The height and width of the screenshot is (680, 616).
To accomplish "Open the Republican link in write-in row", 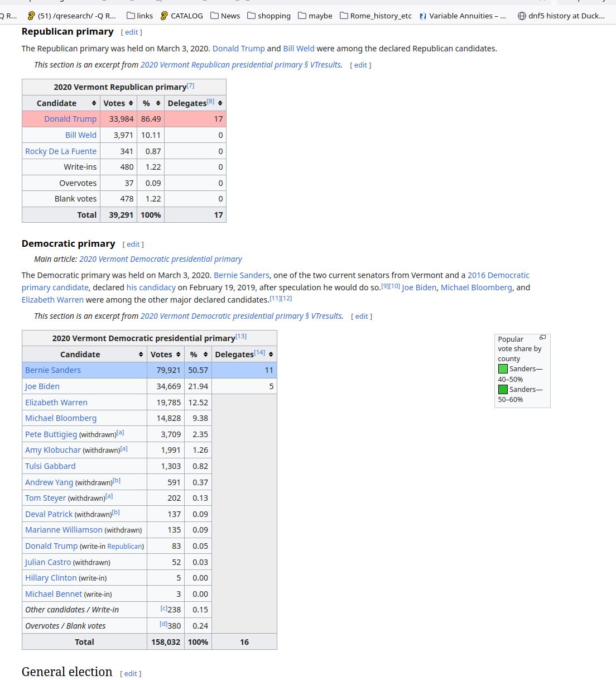I will coord(124,547).
